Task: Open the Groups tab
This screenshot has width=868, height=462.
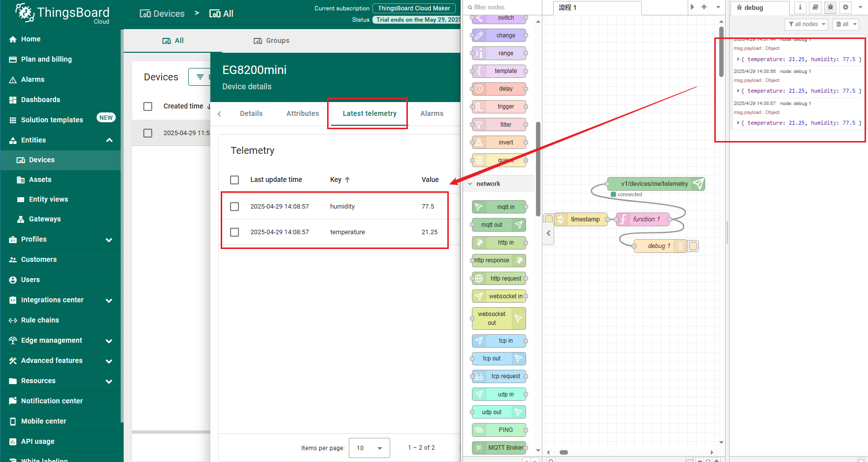Action: (x=271, y=40)
